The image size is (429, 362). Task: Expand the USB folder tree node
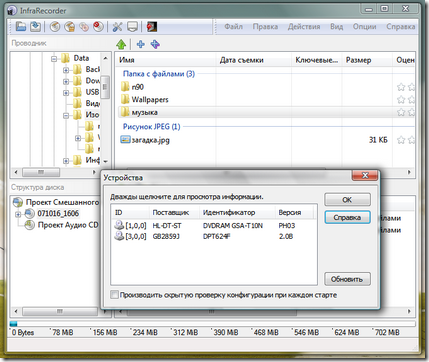66,93
